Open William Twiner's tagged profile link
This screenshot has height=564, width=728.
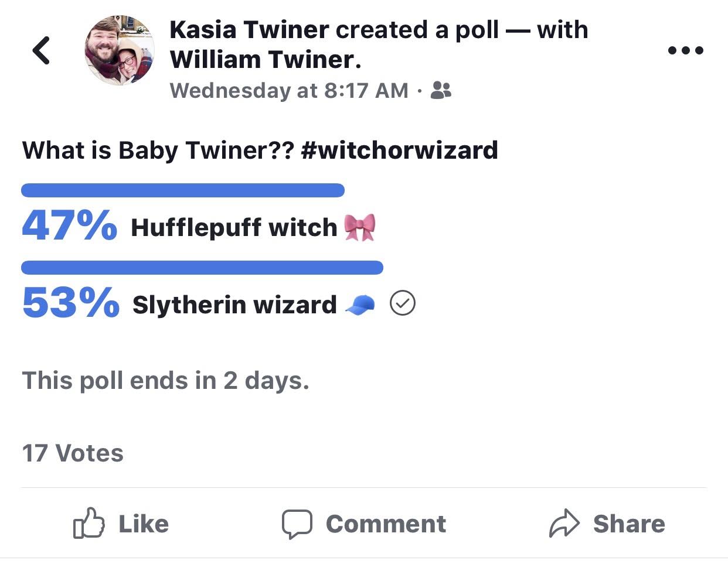pyautogui.click(x=265, y=60)
